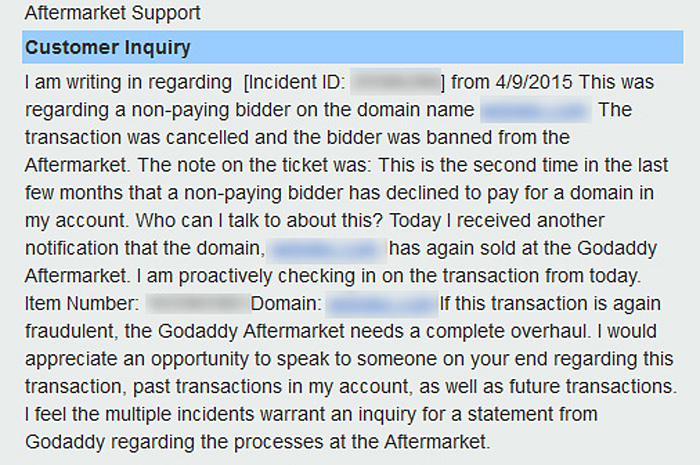Viewport: 700px width, 465px height.
Task: Click the 'Item Number:' label
Action: point(84,303)
